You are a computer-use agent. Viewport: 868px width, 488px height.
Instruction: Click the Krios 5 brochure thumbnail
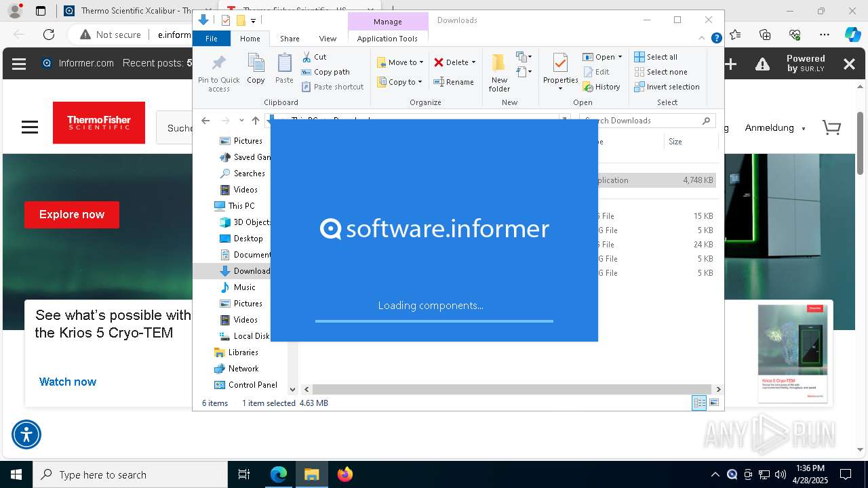793,353
